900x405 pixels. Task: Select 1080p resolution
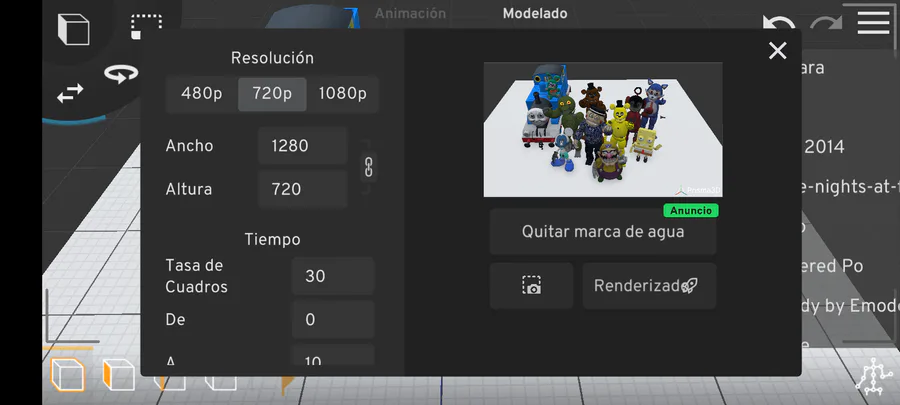pos(343,94)
